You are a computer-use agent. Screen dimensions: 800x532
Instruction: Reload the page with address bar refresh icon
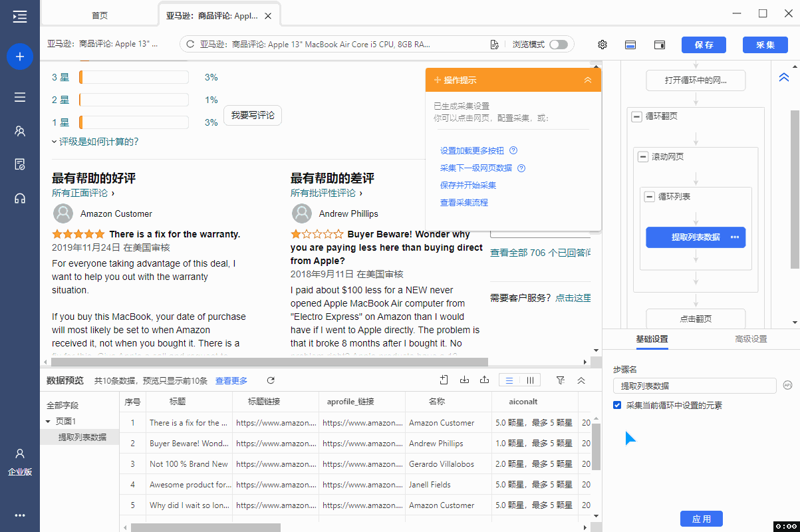click(x=190, y=45)
